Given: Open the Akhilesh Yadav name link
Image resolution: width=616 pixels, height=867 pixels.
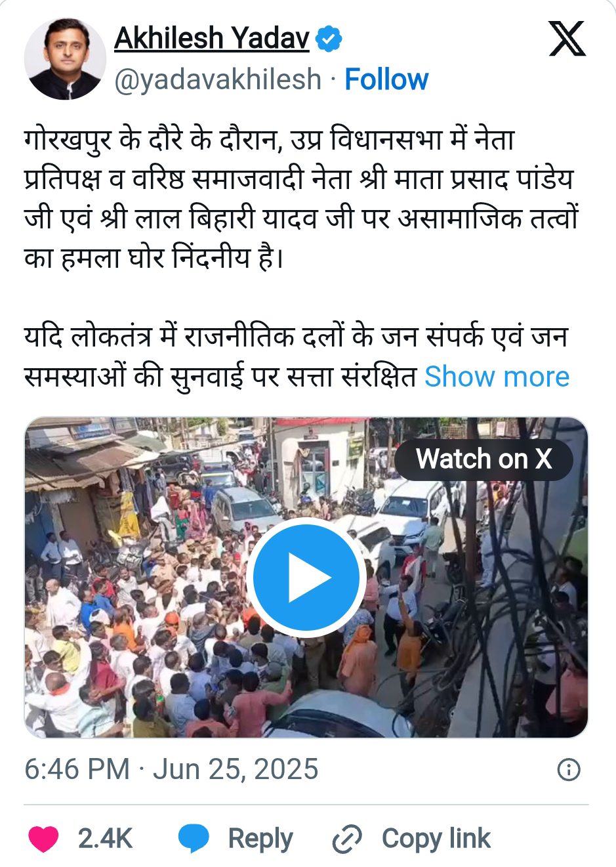Looking at the screenshot, I should pyautogui.click(x=211, y=39).
